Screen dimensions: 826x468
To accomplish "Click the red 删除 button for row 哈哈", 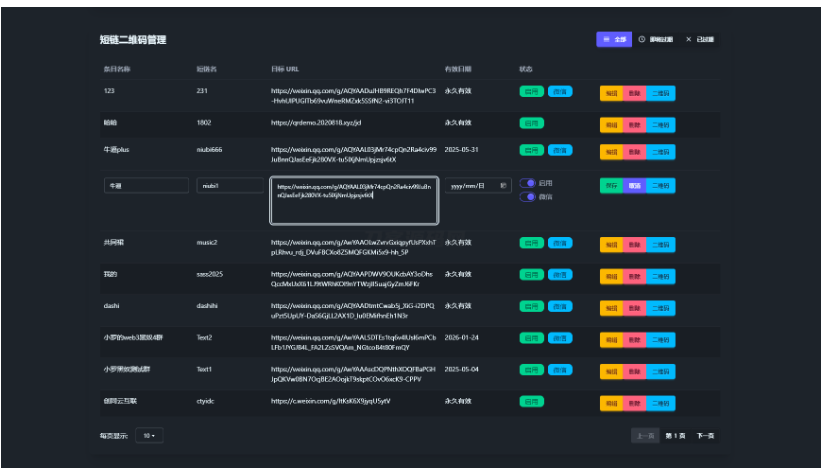I will (634, 123).
